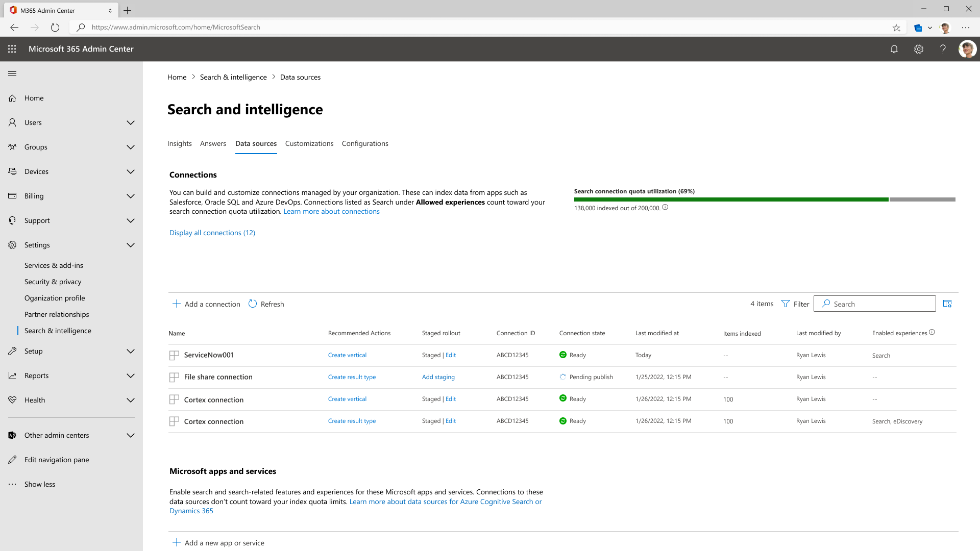This screenshot has height=551, width=980.
Task: Click the Refresh circular arrow icon
Action: tap(253, 304)
